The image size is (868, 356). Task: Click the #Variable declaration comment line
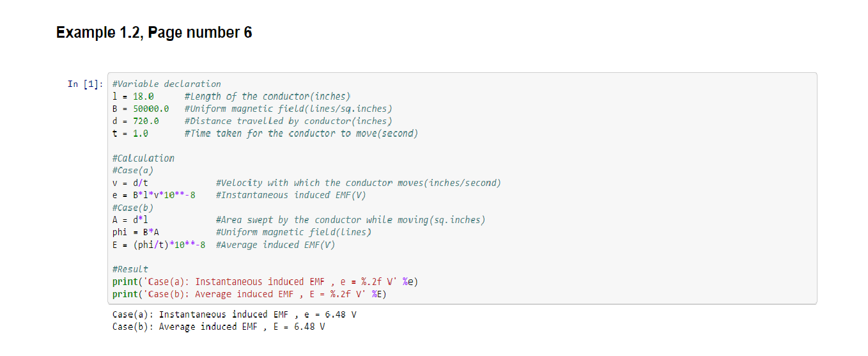click(x=166, y=84)
